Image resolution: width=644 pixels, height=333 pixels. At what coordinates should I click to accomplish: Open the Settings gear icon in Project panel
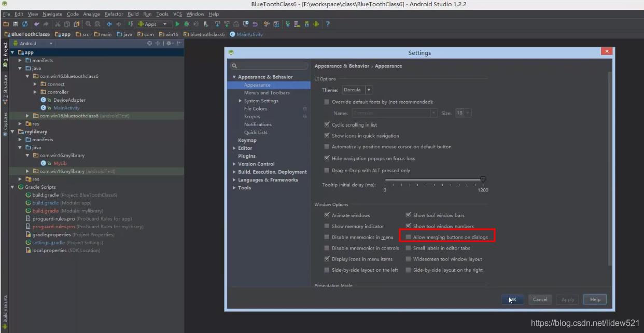169,44
